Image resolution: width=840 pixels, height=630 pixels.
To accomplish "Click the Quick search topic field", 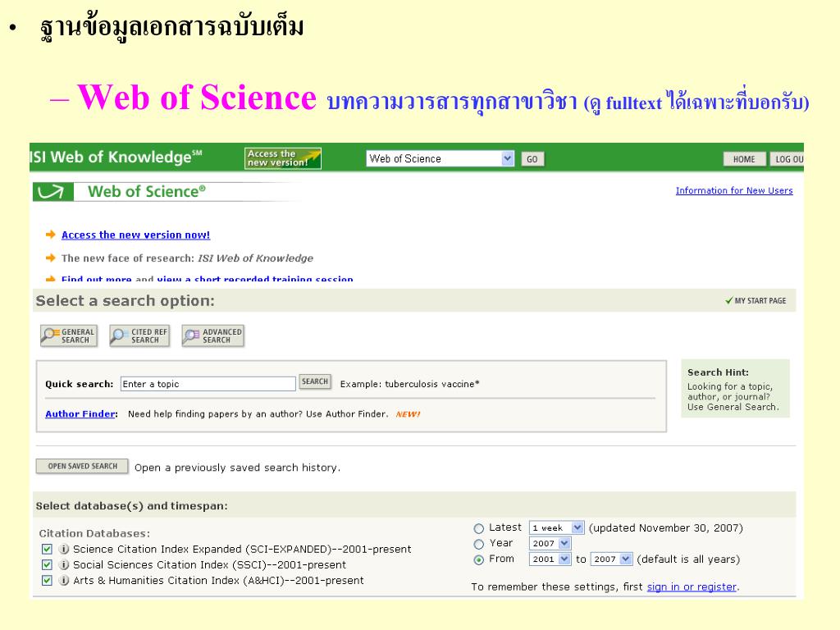I will pos(208,384).
